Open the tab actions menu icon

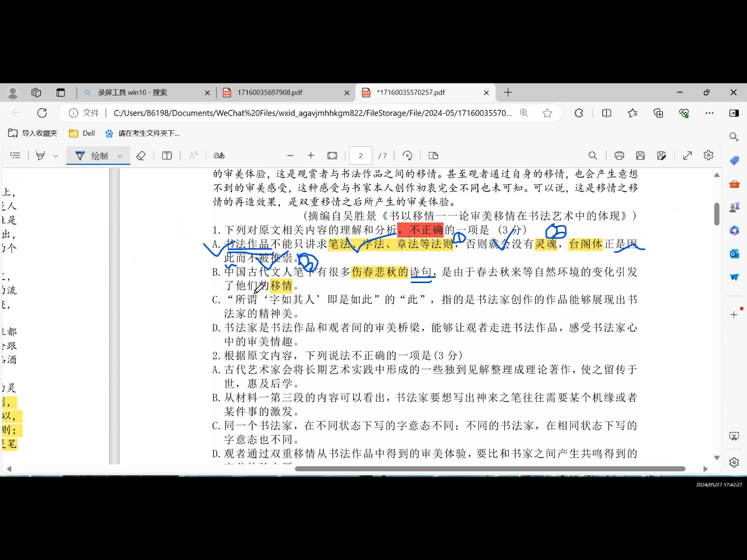tap(61, 93)
